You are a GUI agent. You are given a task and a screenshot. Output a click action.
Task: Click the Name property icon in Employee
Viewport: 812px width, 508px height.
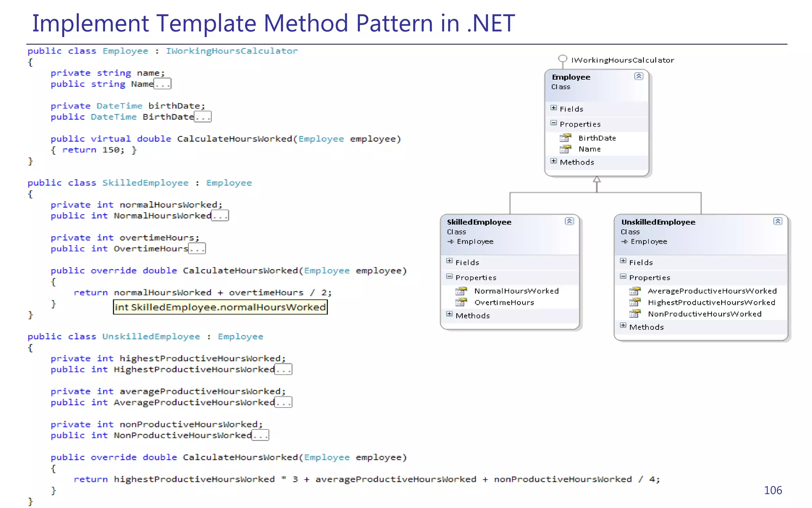pos(565,149)
